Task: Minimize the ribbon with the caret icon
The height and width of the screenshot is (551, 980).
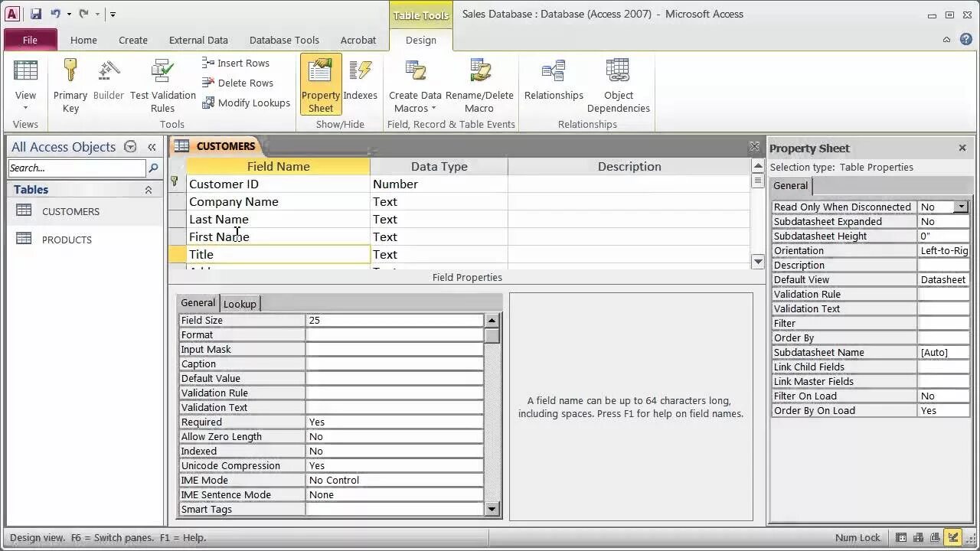Action: [x=947, y=40]
